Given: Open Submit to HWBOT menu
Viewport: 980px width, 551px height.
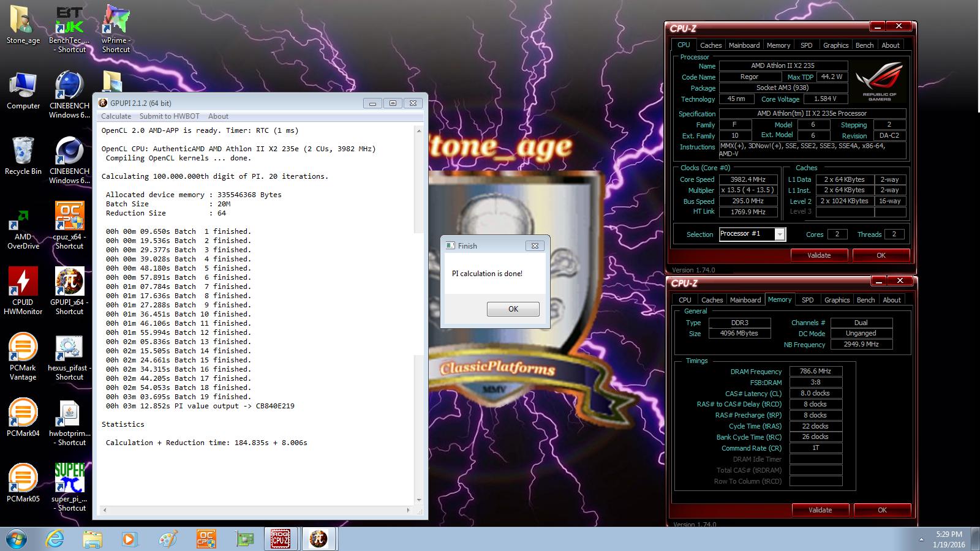Looking at the screenshot, I should (x=170, y=116).
